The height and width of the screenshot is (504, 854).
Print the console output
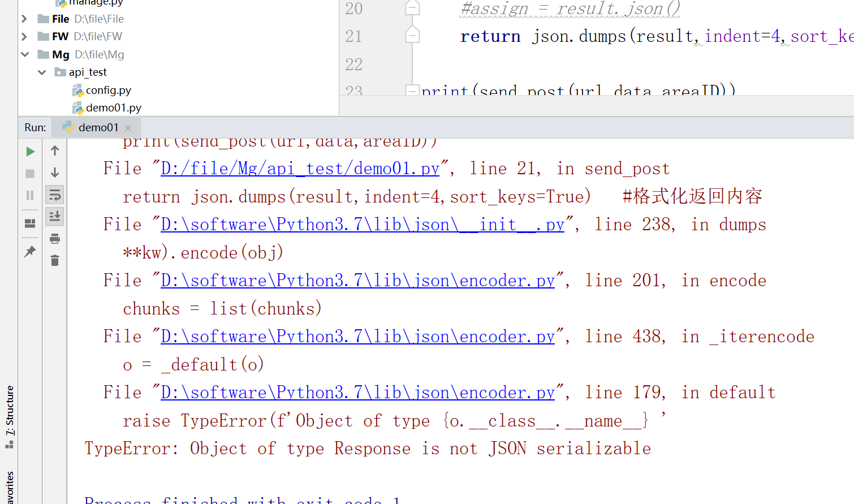[54, 238]
